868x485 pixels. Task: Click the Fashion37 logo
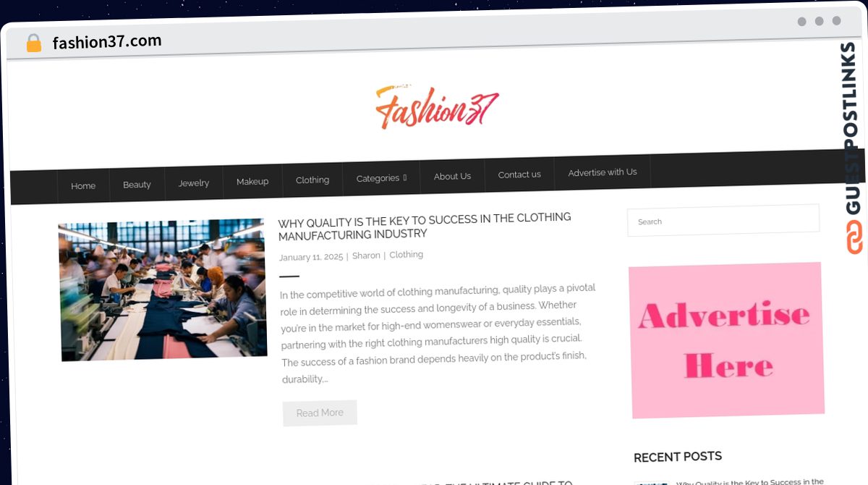[437, 108]
